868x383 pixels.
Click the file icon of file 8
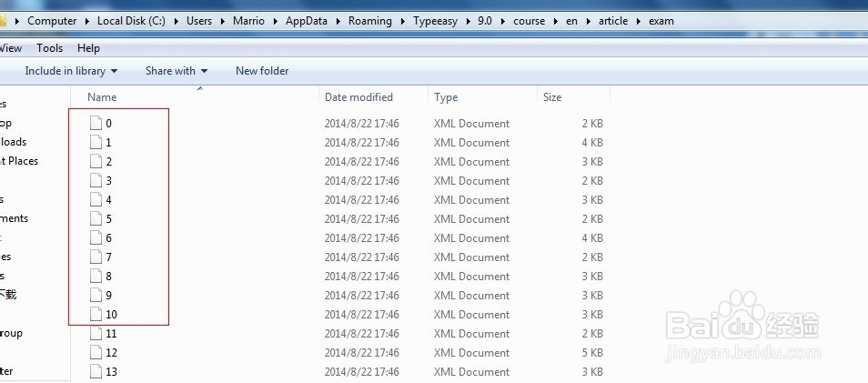[96, 276]
